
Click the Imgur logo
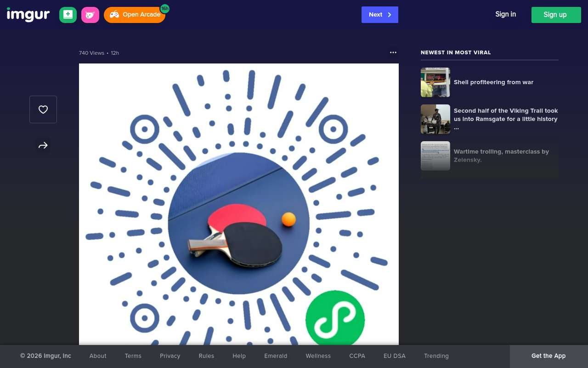(x=28, y=15)
